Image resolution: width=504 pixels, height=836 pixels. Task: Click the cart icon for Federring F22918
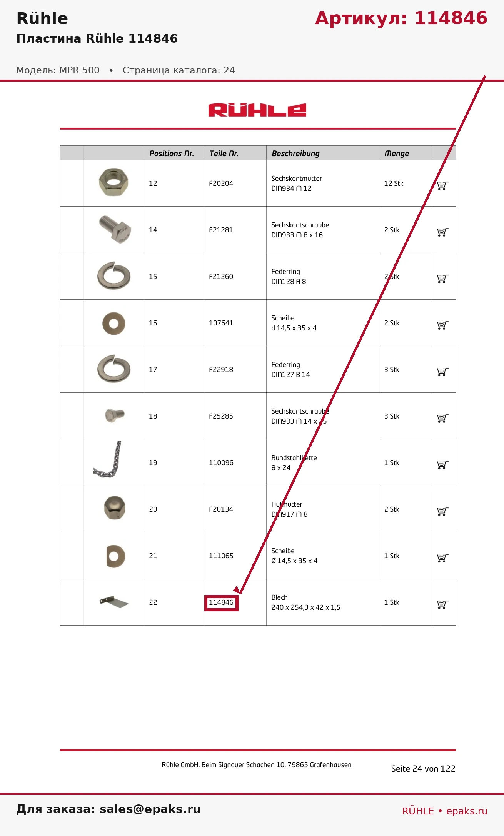(443, 372)
